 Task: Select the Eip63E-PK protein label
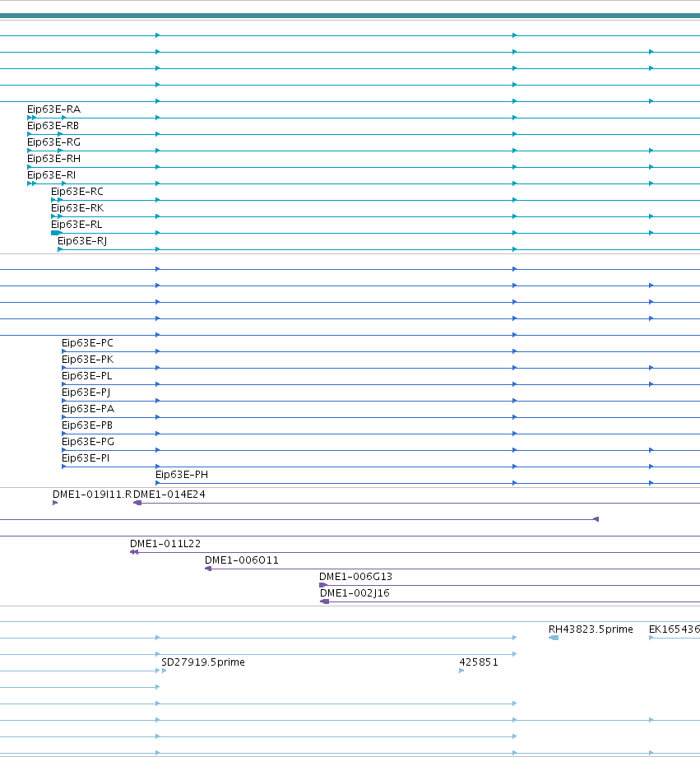point(88,360)
